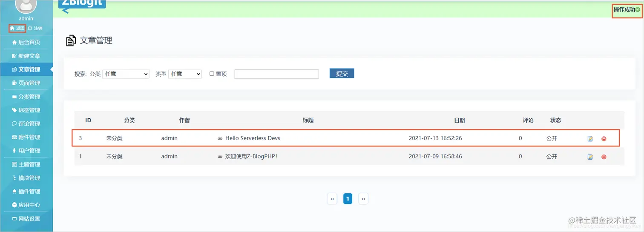644x232 pixels.
Task: Click the 注销 logout link
Action: click(x=35, y=28)
